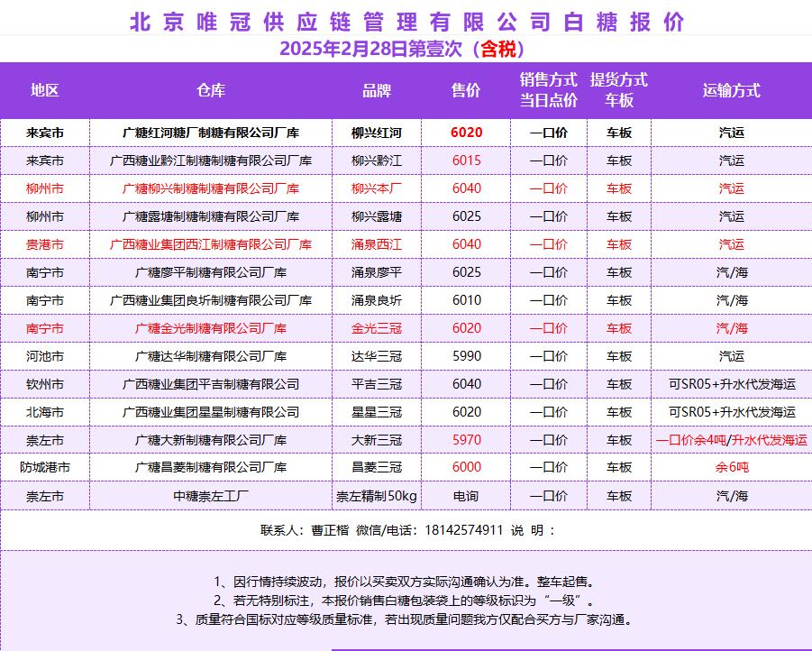The image size is (812, 651).
Task: Click the 地区 column header
Action: tap(44, 90)
